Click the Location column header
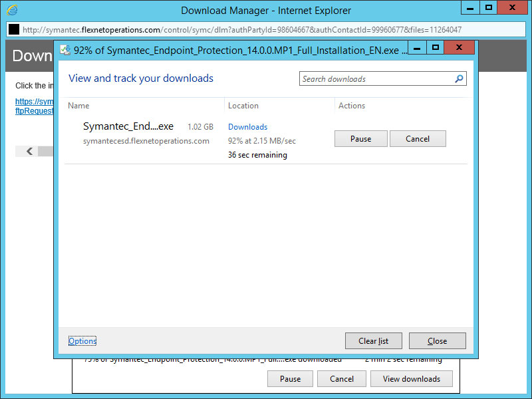The height and width of the screenshot is (399, 532). click(x=243, y=106)
